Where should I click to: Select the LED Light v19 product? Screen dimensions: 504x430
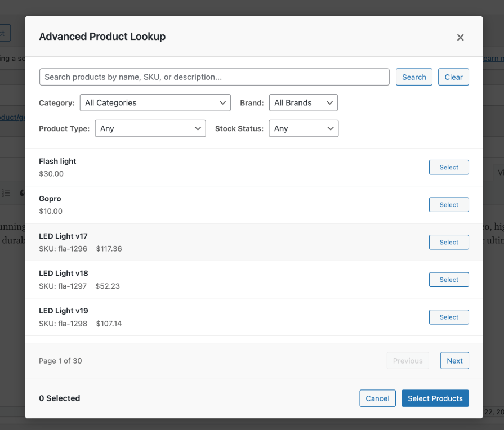click(449, 317)
